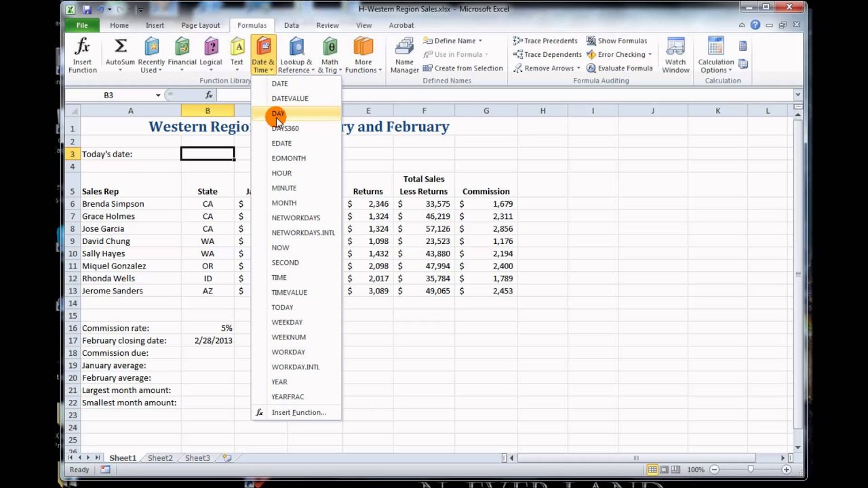Run Error Checking
This screenshot has width=868, height=488.
tap(616, 54)
